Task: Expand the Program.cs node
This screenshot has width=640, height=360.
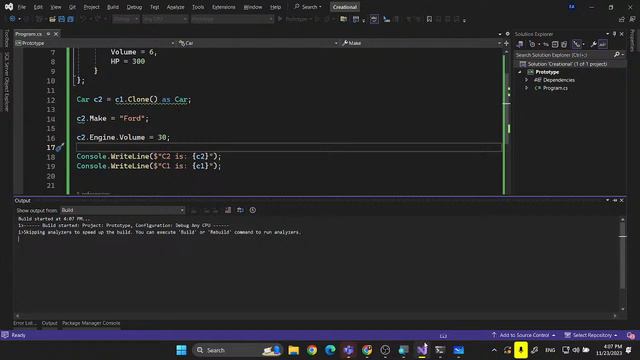Action: coord(527,88)
